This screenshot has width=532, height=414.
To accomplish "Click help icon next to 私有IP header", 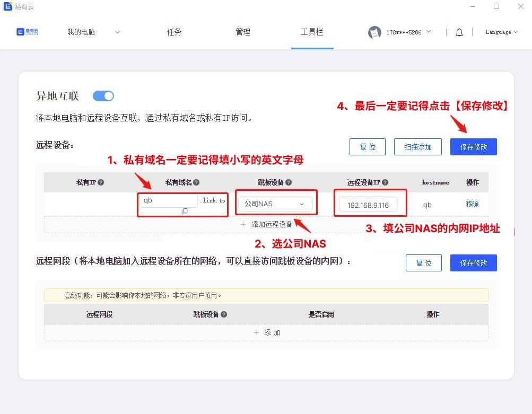I will pos(101,182).
